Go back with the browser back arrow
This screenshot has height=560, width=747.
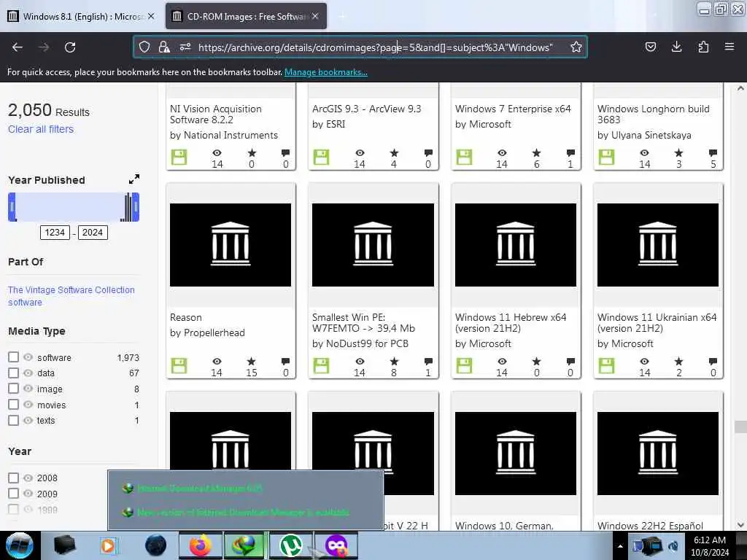18,47
